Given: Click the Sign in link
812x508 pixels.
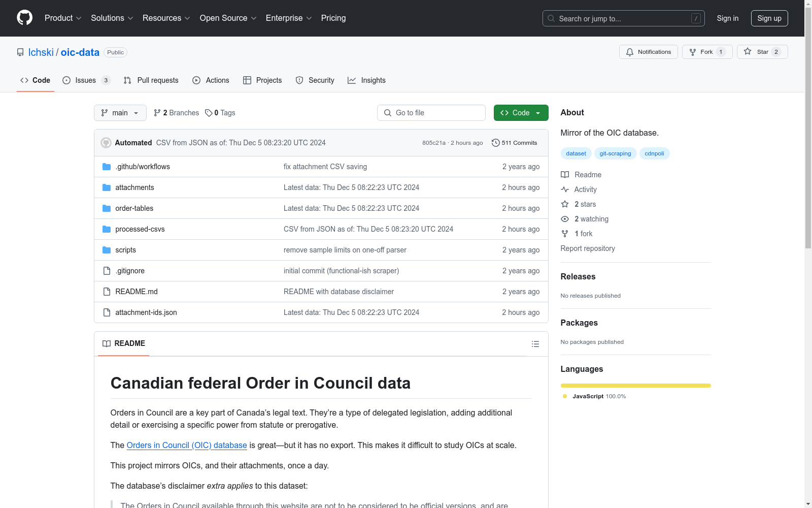Looking at the screenshot, I should [728, 18].
